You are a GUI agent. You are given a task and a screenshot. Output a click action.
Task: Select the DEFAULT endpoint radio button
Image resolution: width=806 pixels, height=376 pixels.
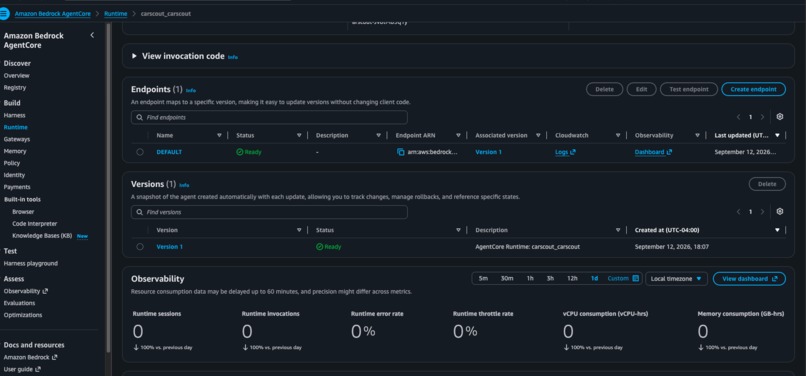(x=140, y=152)
